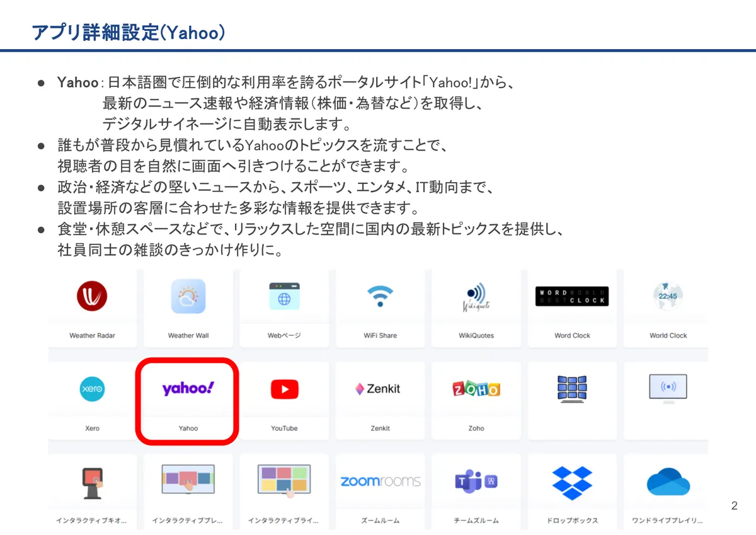Open the zoomrooms logo icon
Viewport: 756px width, 535px height.
pos(380,481)
